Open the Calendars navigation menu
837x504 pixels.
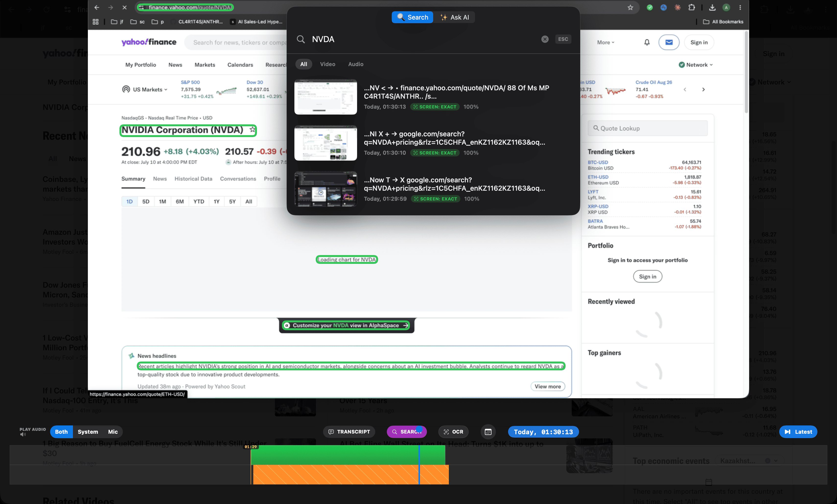click(x=240, y=65)
